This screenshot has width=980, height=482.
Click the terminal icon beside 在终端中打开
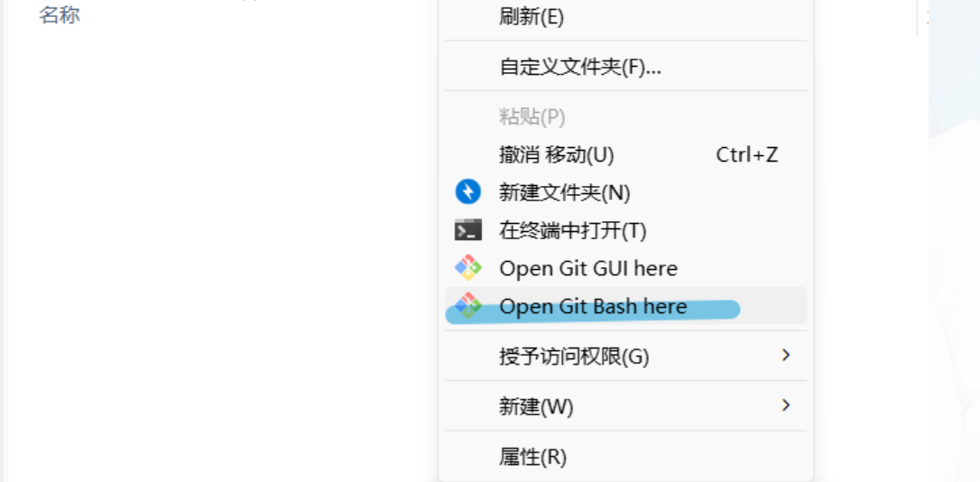tap(468, 230)
